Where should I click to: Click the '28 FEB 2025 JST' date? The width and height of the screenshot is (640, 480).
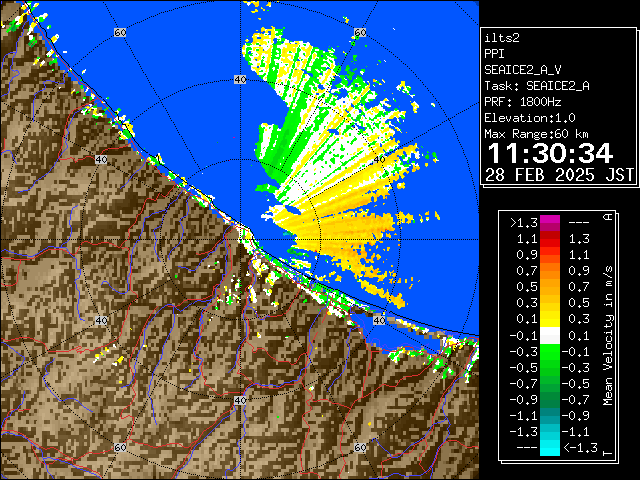pyautogui.click(x=559, y=175)
